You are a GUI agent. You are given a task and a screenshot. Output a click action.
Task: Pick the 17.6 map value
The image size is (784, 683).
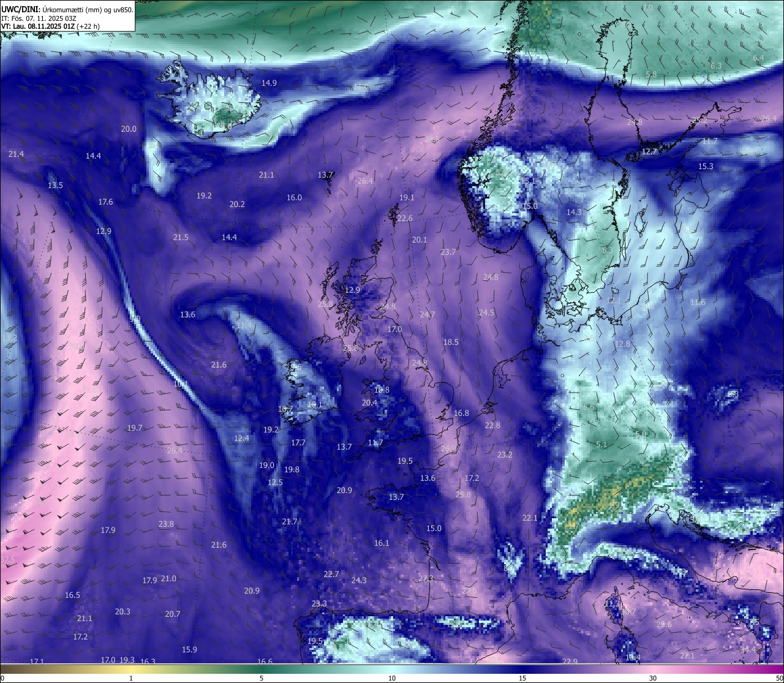105,202
